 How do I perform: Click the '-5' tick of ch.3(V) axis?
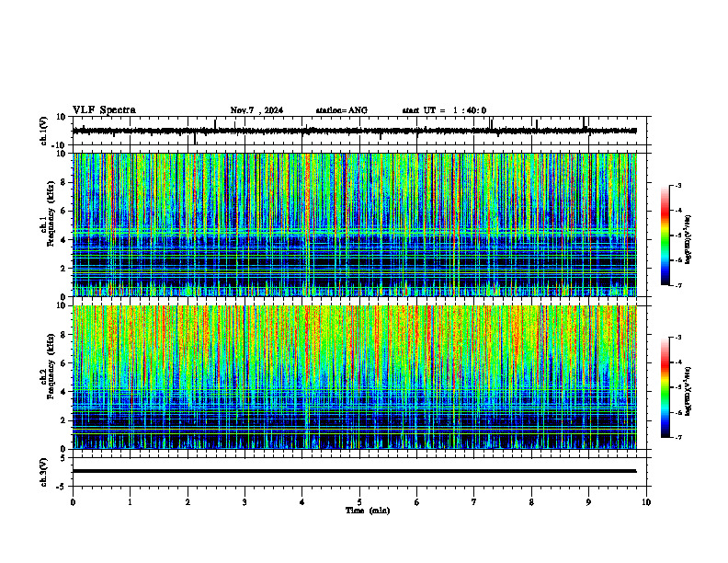(63, 487)
